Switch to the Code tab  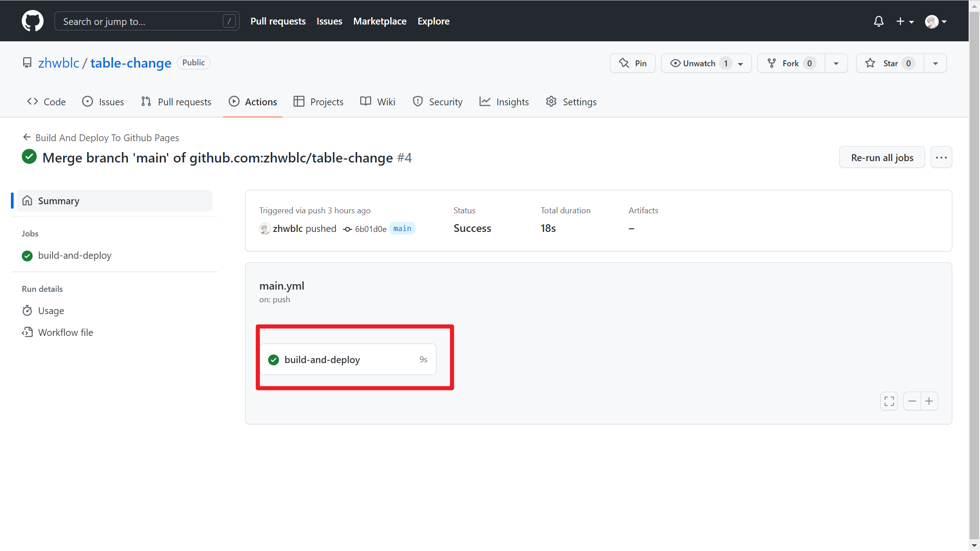point(46,102)
